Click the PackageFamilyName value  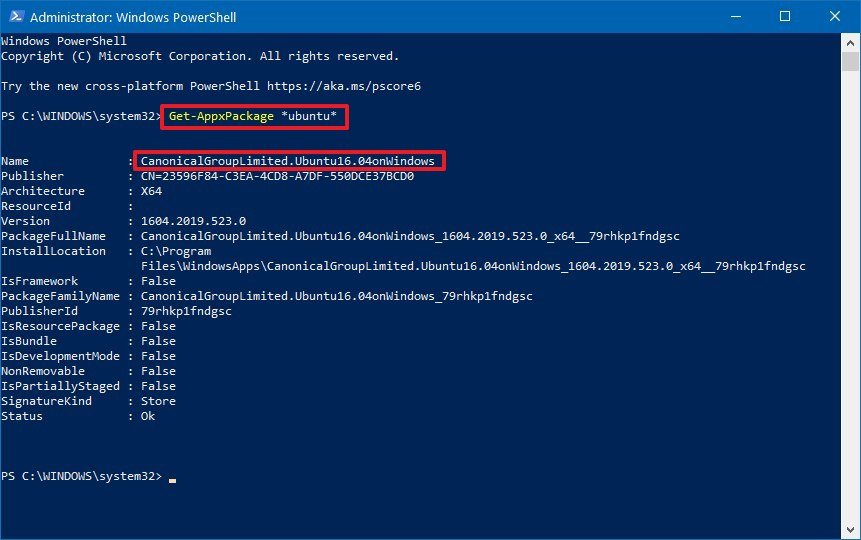click(x=337, y=296)
